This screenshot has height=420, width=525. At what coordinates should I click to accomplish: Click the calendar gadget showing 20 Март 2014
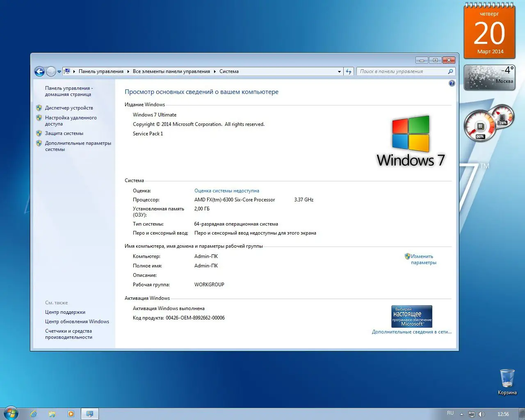(489, 32)
